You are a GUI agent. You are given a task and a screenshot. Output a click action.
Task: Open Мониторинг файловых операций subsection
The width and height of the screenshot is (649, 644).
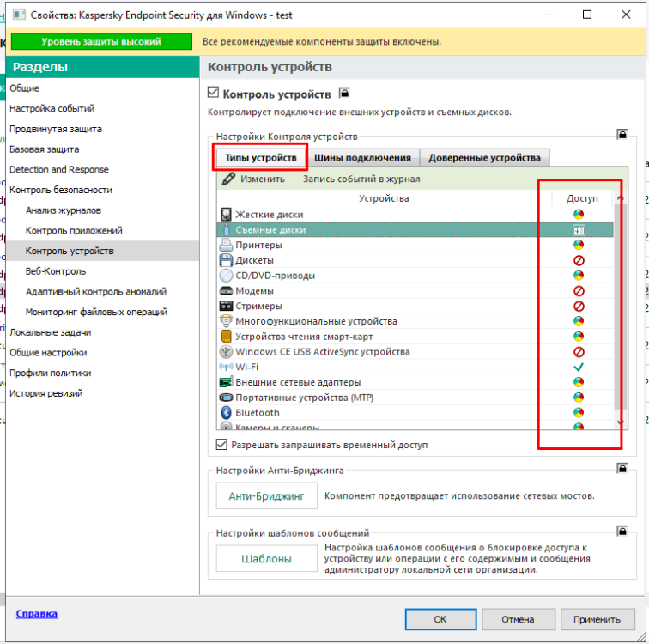coord(96,312)
